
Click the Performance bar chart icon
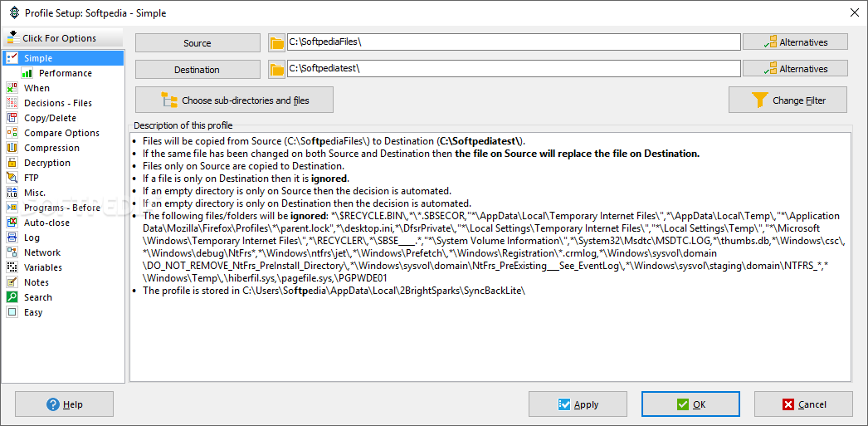[27, 73]
